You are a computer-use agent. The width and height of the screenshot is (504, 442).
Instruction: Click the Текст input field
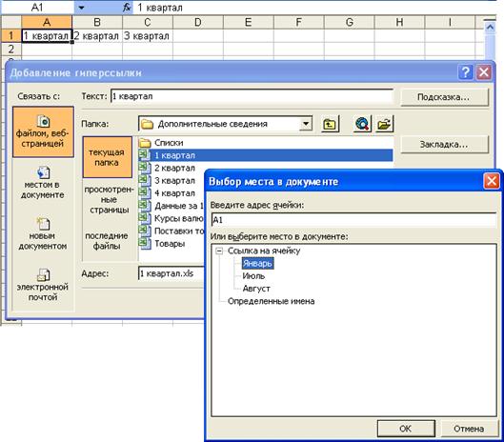[x=252, y=96]
